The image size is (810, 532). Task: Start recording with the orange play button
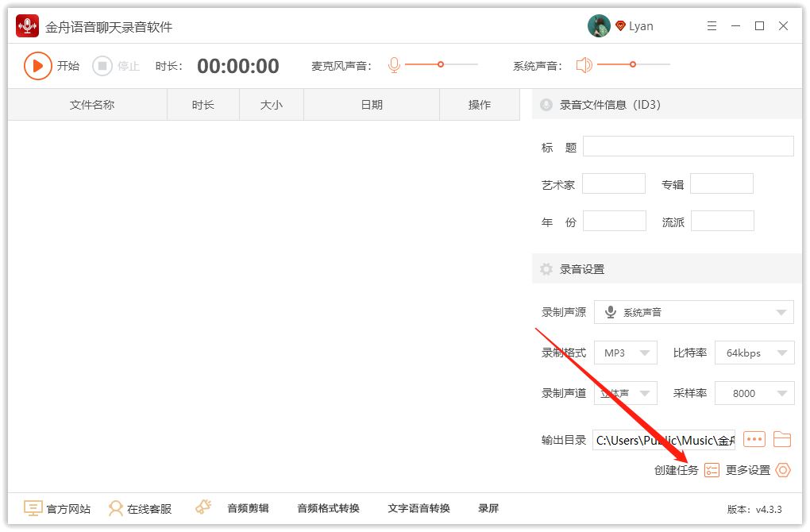(x=37, y=66)
